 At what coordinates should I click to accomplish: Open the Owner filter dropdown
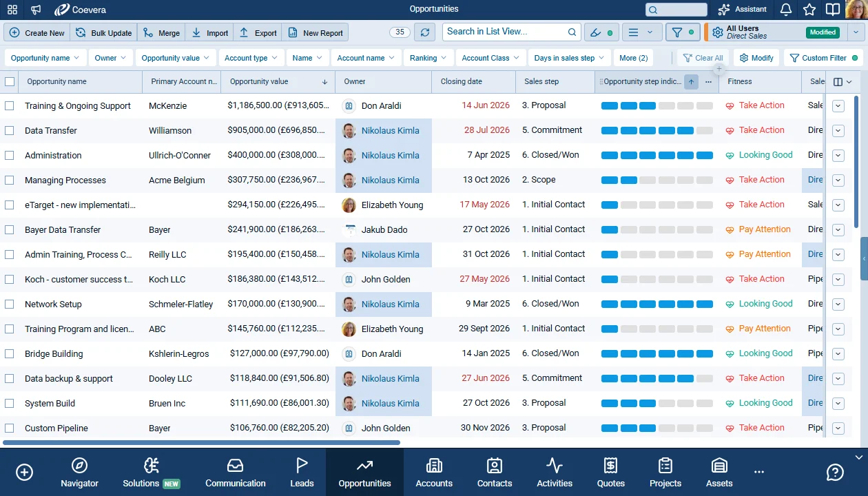coord(110,58)
